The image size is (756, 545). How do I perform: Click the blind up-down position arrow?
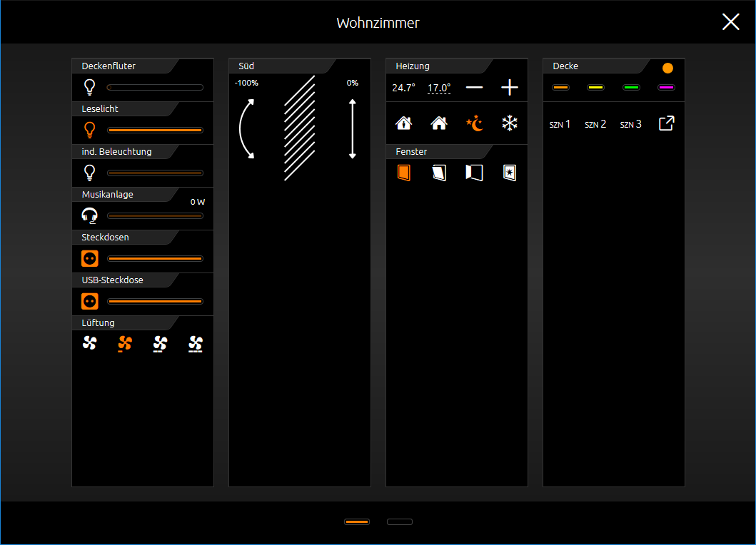tap(353, 128)
